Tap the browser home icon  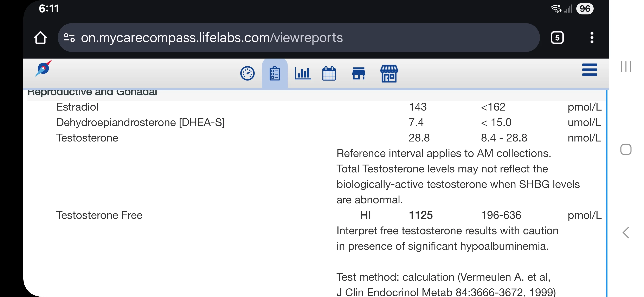click(x=40, y=38)
